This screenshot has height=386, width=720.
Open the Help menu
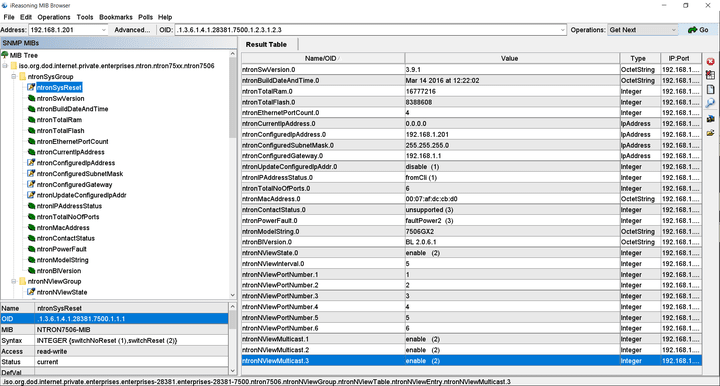[x=165, y=17]
